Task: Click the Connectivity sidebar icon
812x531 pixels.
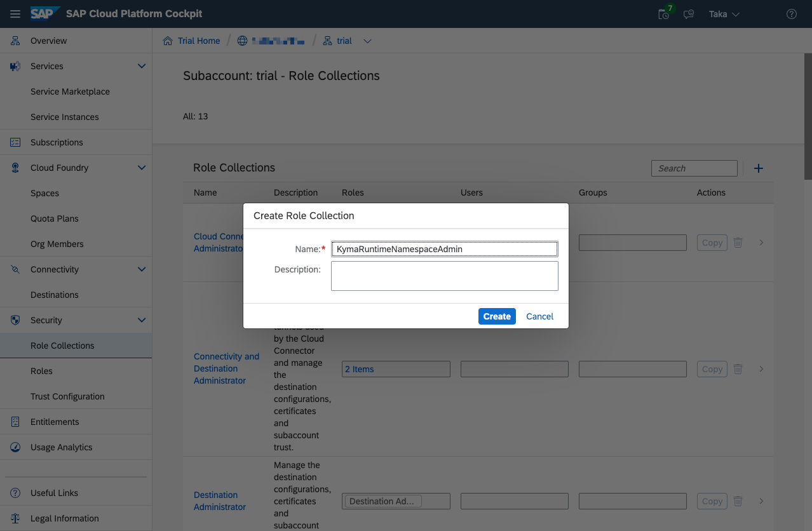Action: (16, 269)
